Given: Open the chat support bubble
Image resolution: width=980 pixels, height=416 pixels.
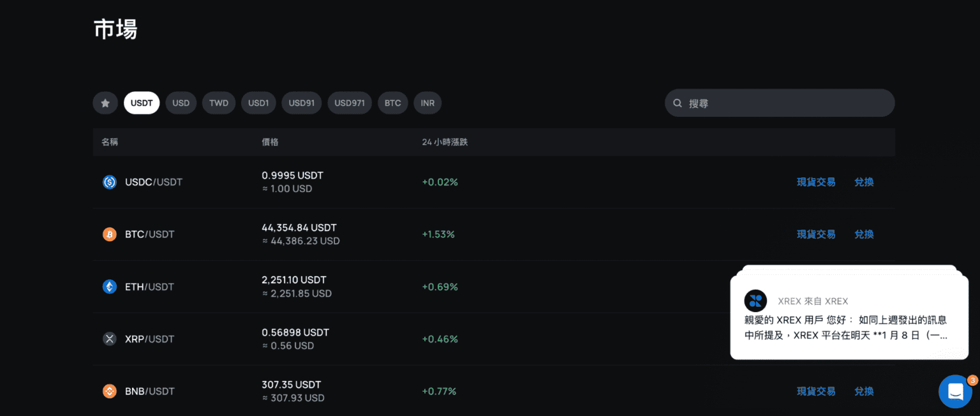Looking at the screenshot, I should [x=955, y=391].
